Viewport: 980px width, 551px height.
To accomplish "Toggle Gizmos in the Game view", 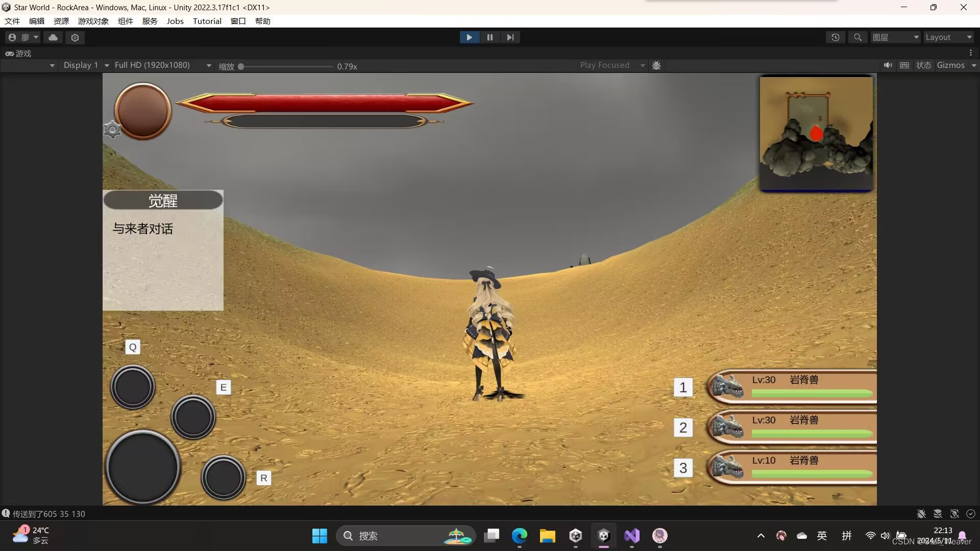I will point(950,65).
